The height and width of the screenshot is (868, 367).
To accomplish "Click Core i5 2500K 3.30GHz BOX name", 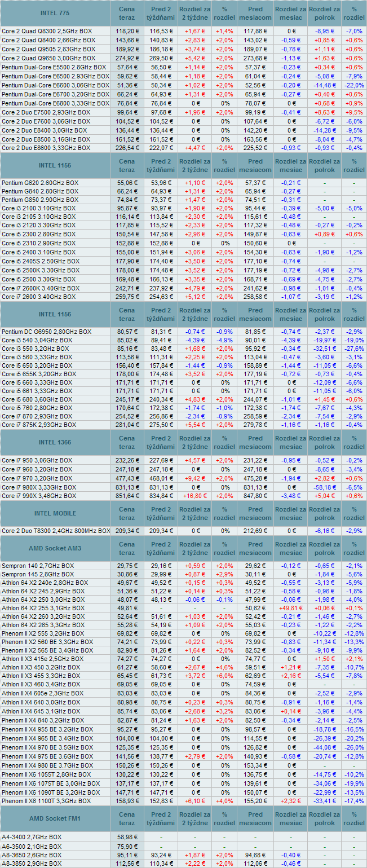I will [41, 270].
